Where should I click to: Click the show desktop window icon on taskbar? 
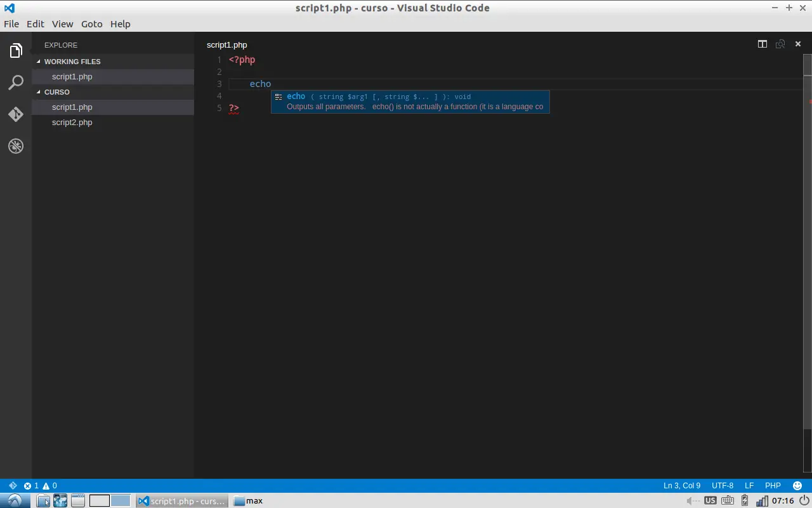click(77, 500)
